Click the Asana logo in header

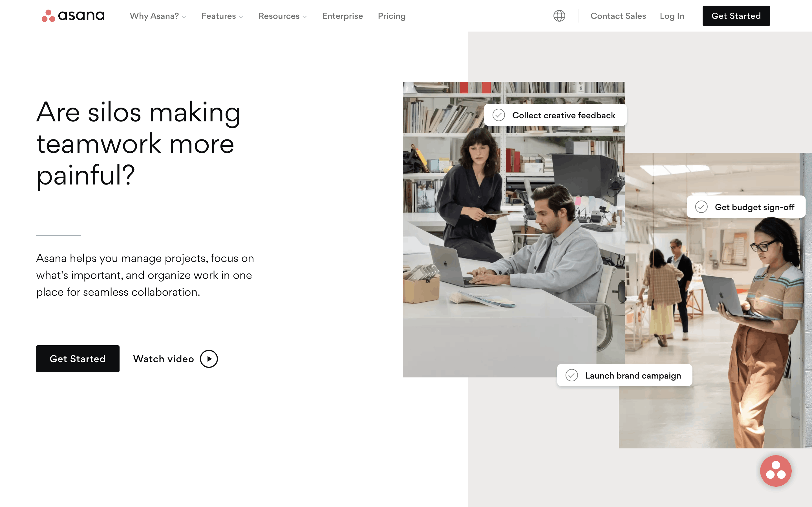pos(73,16)
